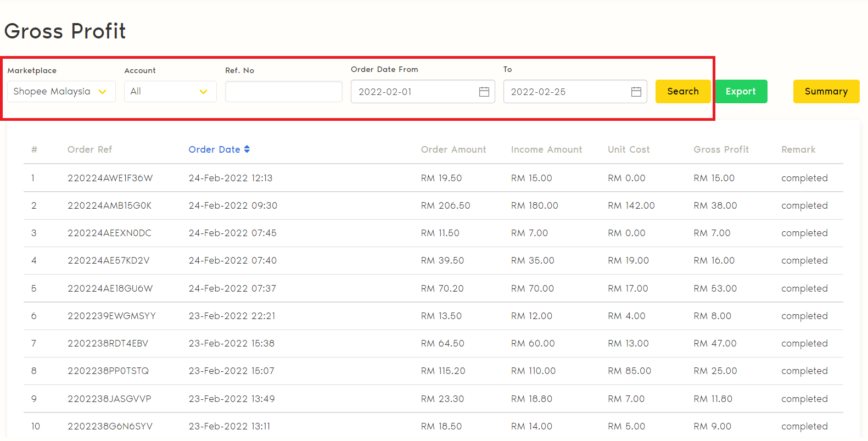Select order ref 2202238G6N6SYV
The image size is (868, 441).
110,426
